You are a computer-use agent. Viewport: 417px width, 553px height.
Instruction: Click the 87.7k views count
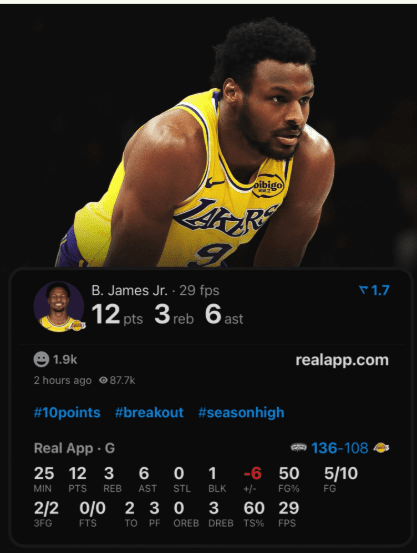(122, 380)
